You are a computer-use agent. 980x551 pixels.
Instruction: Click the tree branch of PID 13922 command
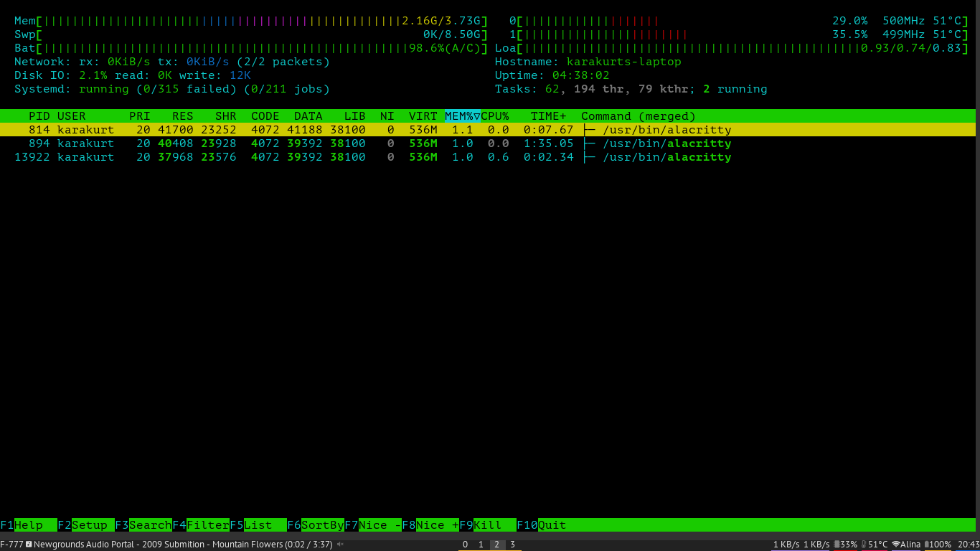[588, 157]
